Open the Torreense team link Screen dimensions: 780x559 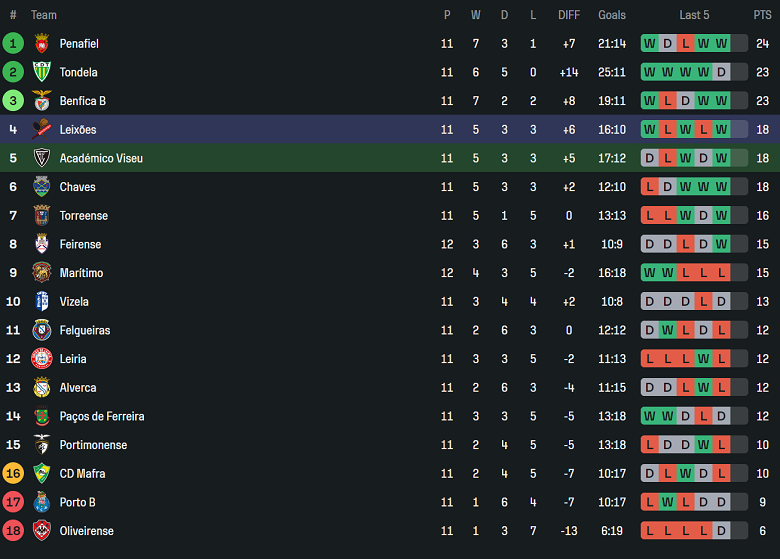84,216
